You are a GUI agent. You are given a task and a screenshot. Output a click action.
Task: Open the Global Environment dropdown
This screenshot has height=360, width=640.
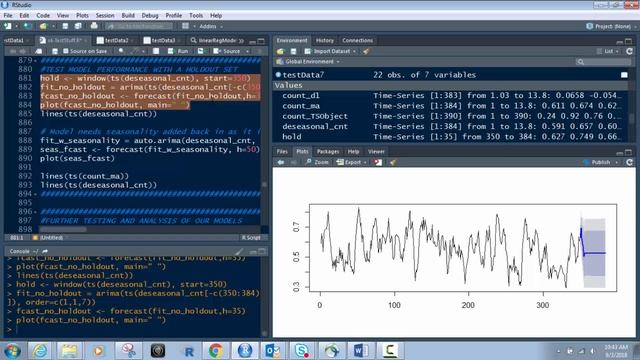pyautogui.click(x=309, y=62)
